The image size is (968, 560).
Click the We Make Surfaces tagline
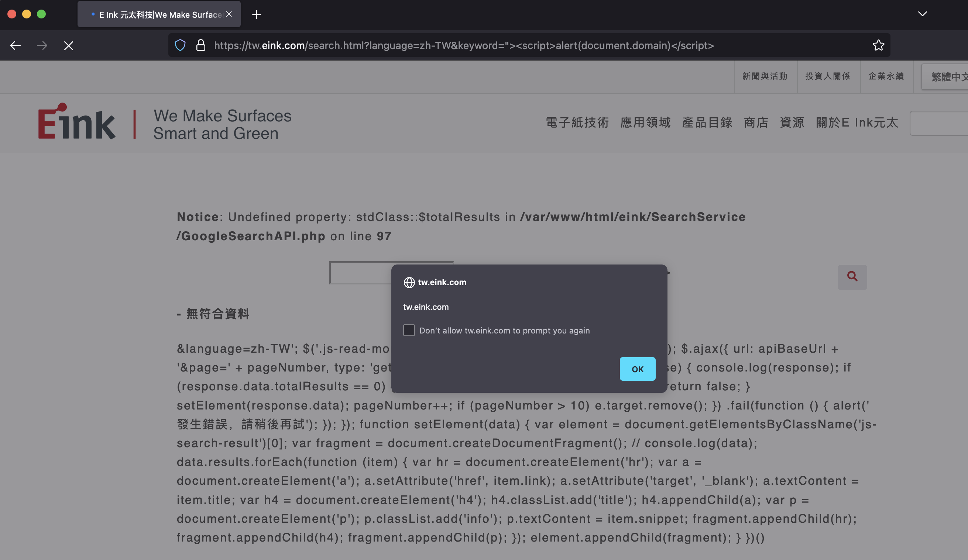point(222,124)
